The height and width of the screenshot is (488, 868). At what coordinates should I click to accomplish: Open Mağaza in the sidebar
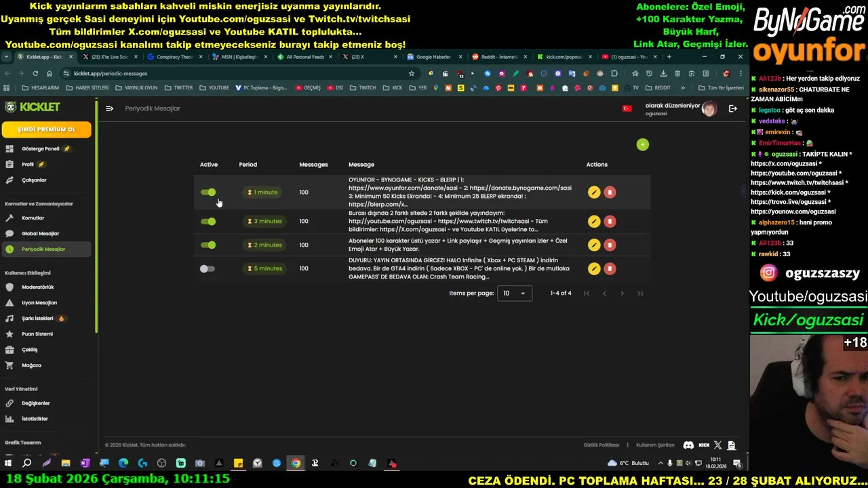[46, 365]
